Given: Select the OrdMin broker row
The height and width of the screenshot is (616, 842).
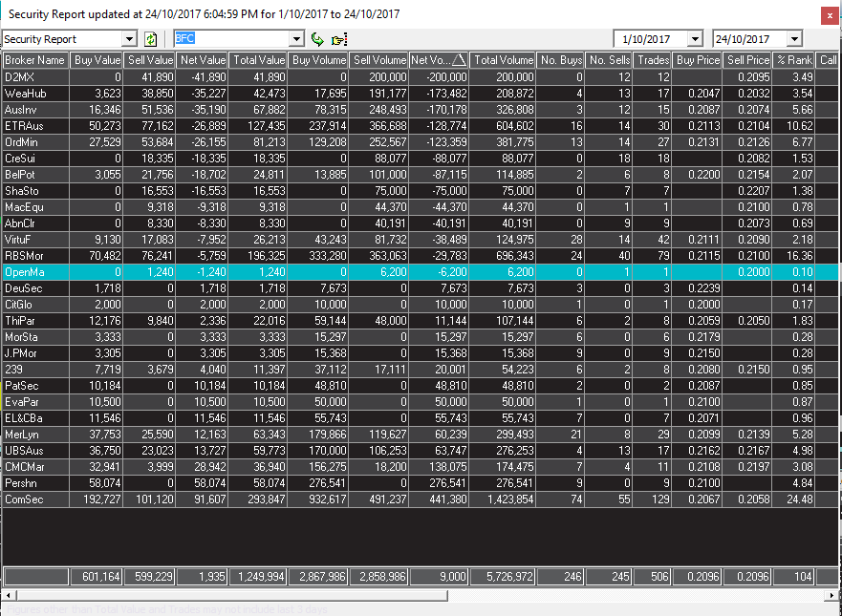Looking at the screenshot, I should 420,141.
